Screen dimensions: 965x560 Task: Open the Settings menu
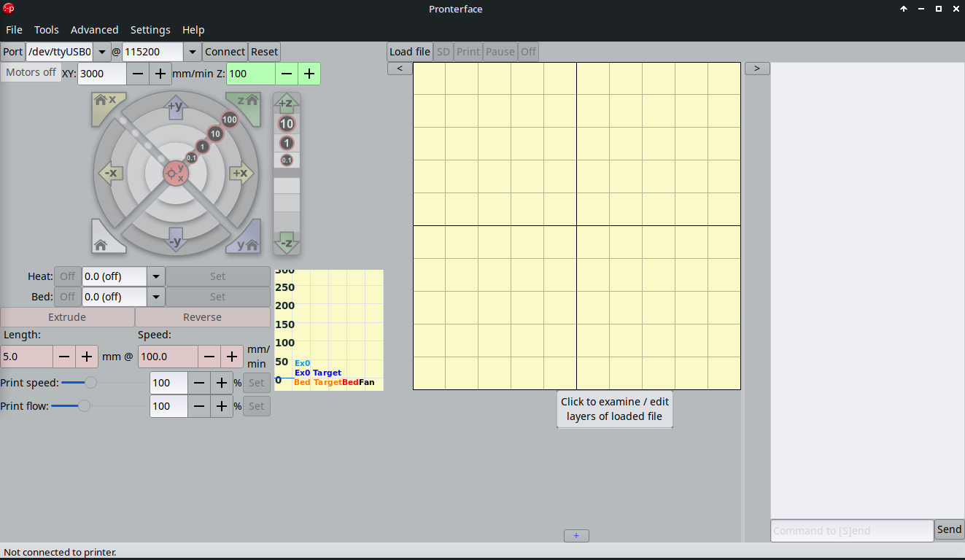click(150, 30)
